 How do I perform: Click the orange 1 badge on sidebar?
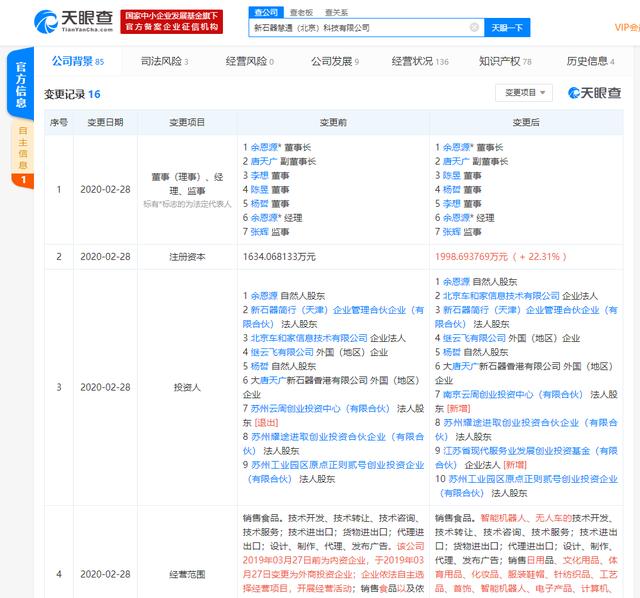(23, 180)
